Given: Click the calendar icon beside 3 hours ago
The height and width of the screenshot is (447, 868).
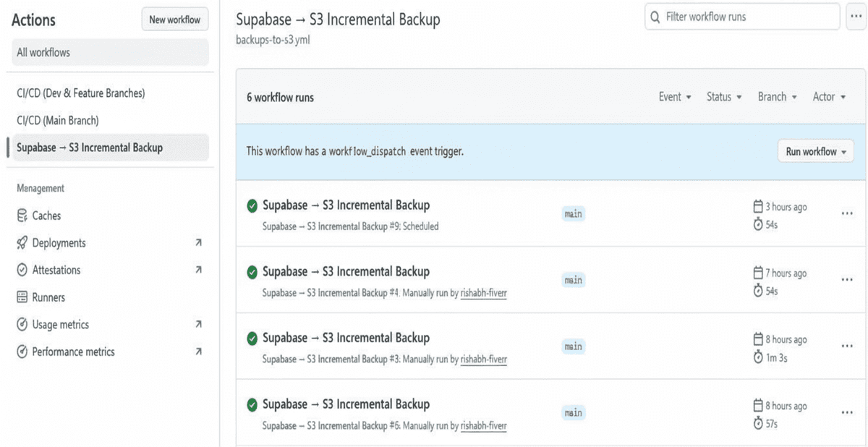Looking at the screenshot, I should [x=758, y=207].
